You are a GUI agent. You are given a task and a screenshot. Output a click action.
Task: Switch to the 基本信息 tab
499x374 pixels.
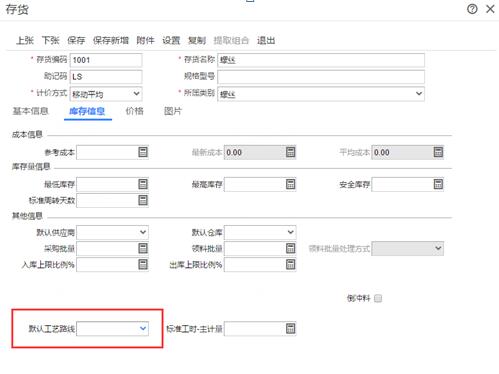pyautogui.click(x=30, y=111)
